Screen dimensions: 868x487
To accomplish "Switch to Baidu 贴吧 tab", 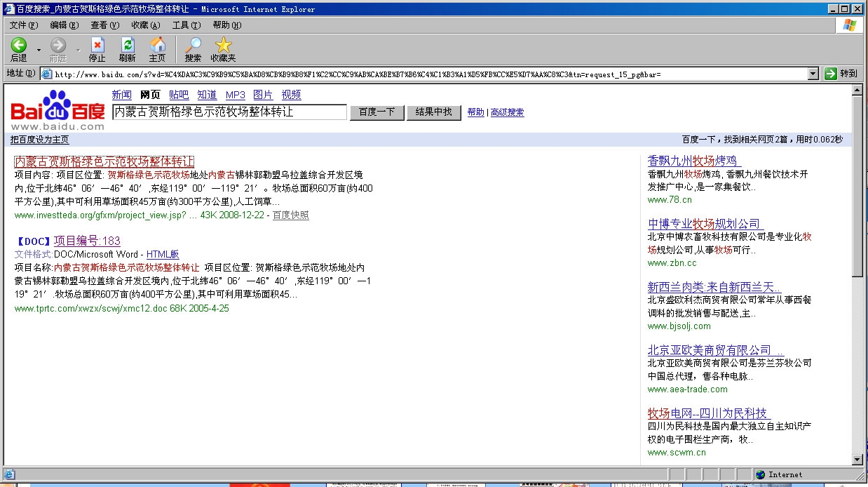I will click(179, 95).
